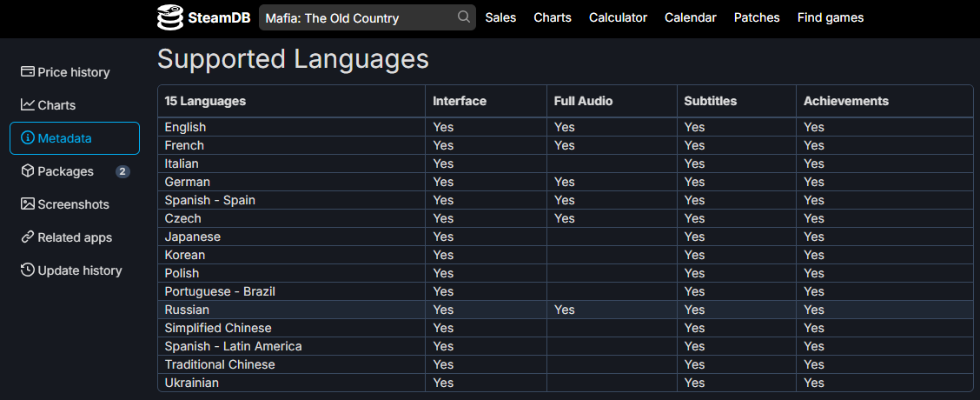Click the search field containing Mafia: The Old Country
This screenshot has height=400, width=980.
(x=367, y=17)
